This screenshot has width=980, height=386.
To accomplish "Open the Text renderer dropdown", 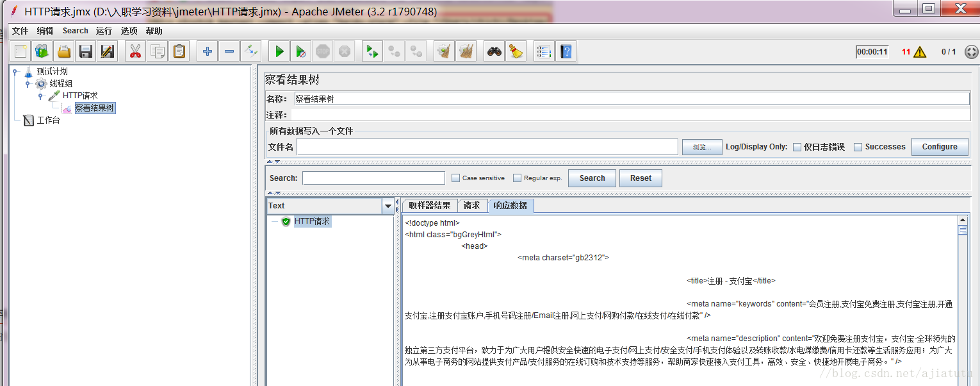I will pyautogui.click(x=388, y=206).
